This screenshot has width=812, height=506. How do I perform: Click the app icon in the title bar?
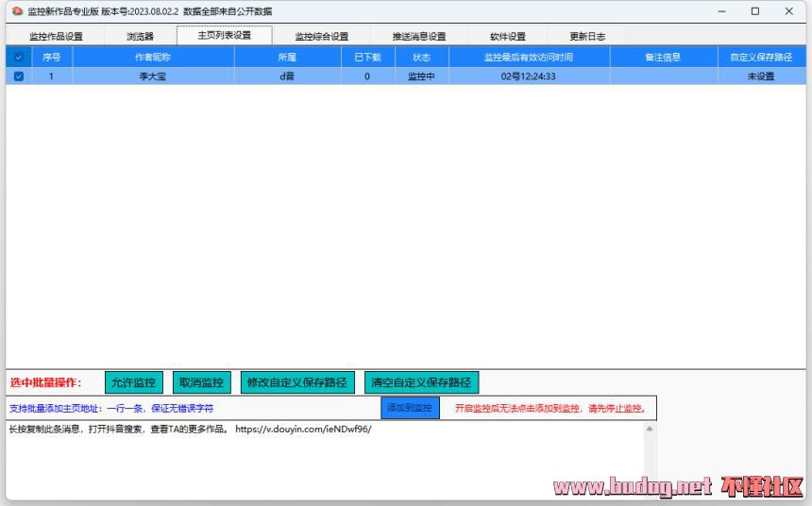16,11
